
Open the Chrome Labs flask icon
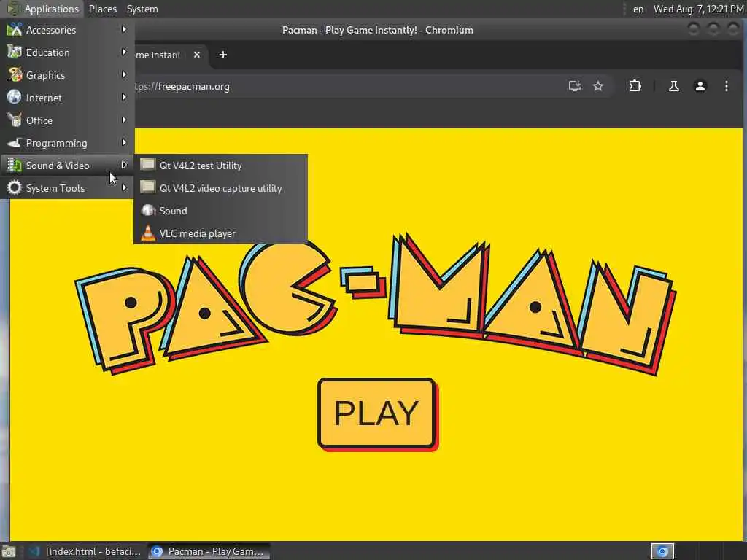[x=673, y=86]
